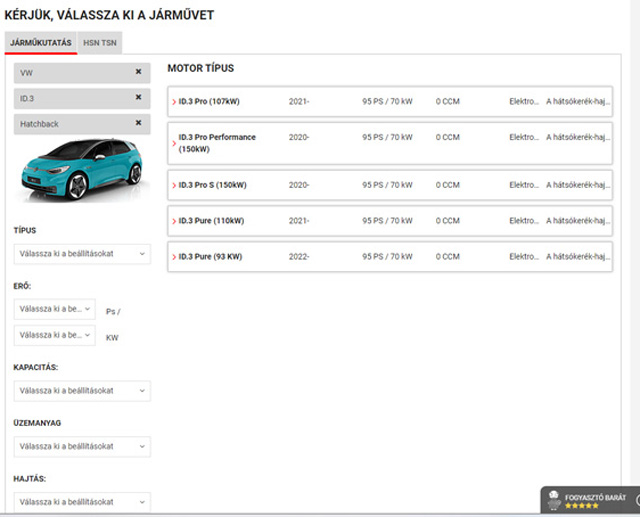Click 95 PS / 70 kW in ID.3 Pro (107kW) row
The width and height of the screenshot is (640, 517).
pyautogui.click(x=387, y=101)
